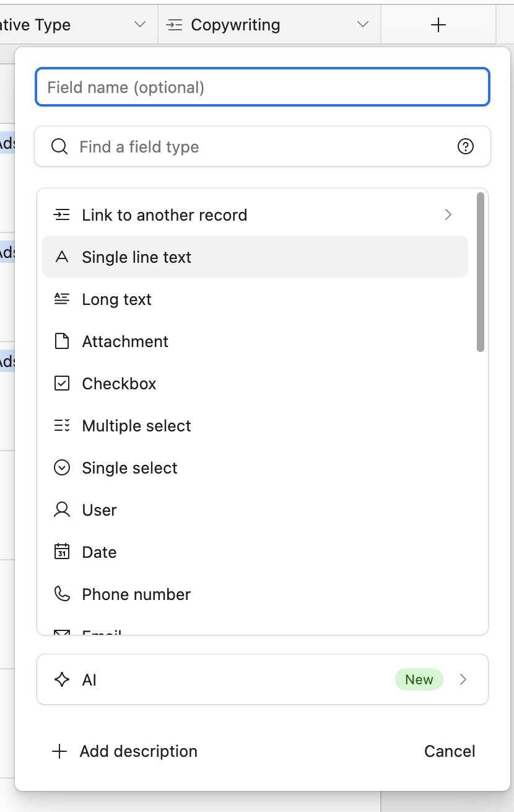
Task: Expand the AI options chevron
Action: [463, 680]
